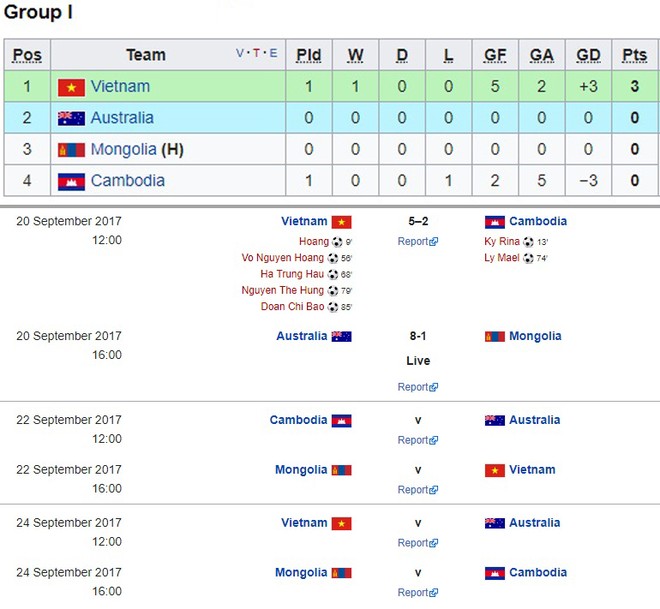Click Cambodia flag icon in standings table

71,182
